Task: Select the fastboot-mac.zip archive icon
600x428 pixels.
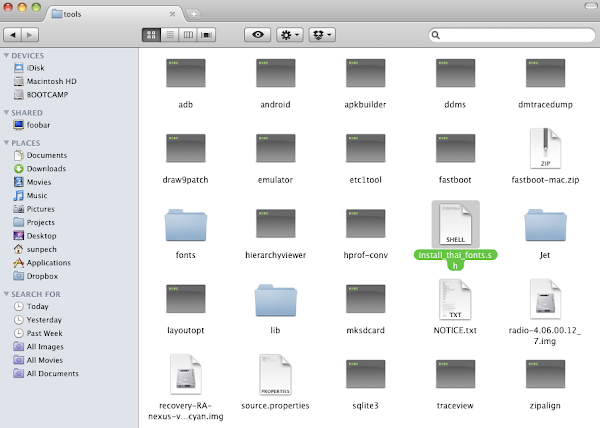Action: (545, 148)
